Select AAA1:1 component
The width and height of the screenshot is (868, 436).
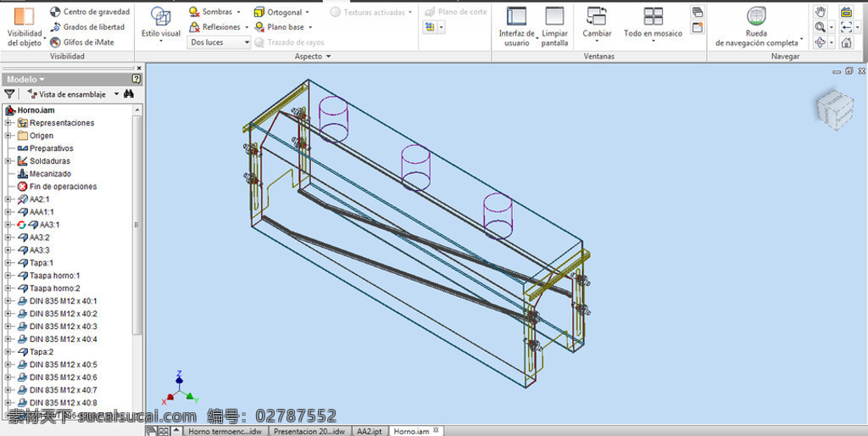tap(36, 212)
